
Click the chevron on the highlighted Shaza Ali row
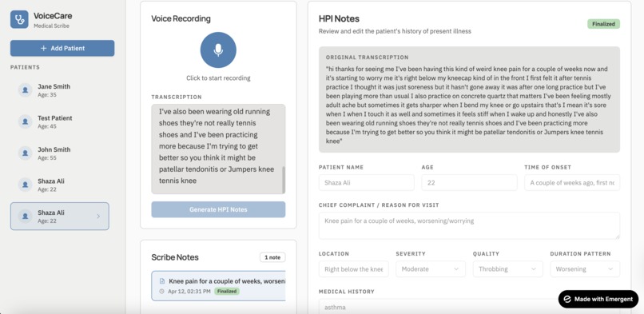(x=98, y=217)
